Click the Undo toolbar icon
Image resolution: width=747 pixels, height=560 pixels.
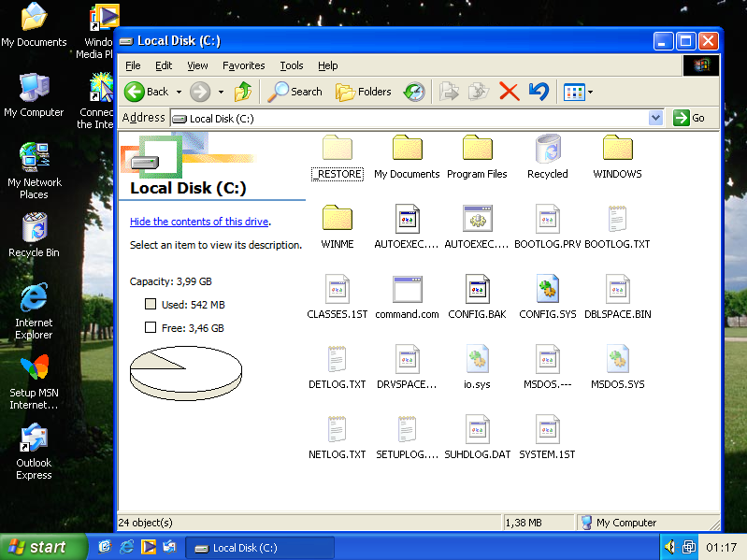point(539,92)
